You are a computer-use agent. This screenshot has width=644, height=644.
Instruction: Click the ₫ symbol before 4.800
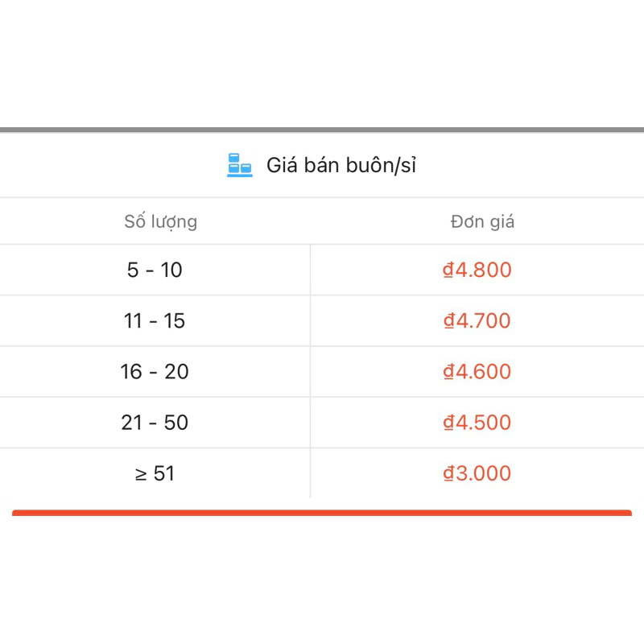(x=448, y=270)
